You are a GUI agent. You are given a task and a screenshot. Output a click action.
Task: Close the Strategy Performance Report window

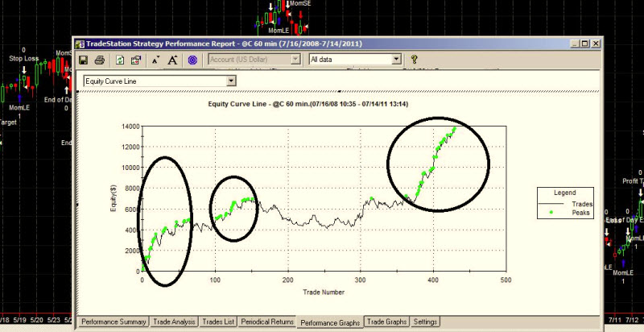pyautogui.click(x=596, y=44)
